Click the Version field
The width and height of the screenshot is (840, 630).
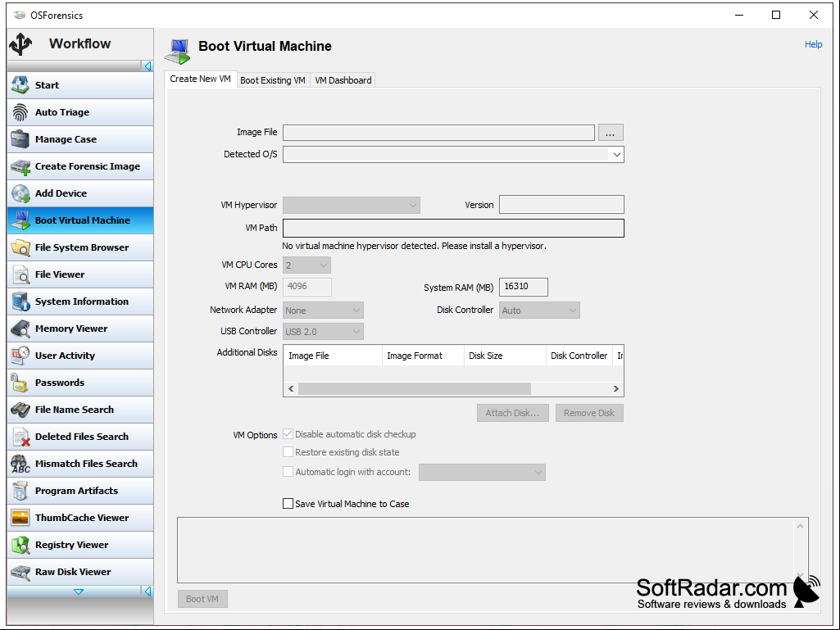(x=561, y=205)
